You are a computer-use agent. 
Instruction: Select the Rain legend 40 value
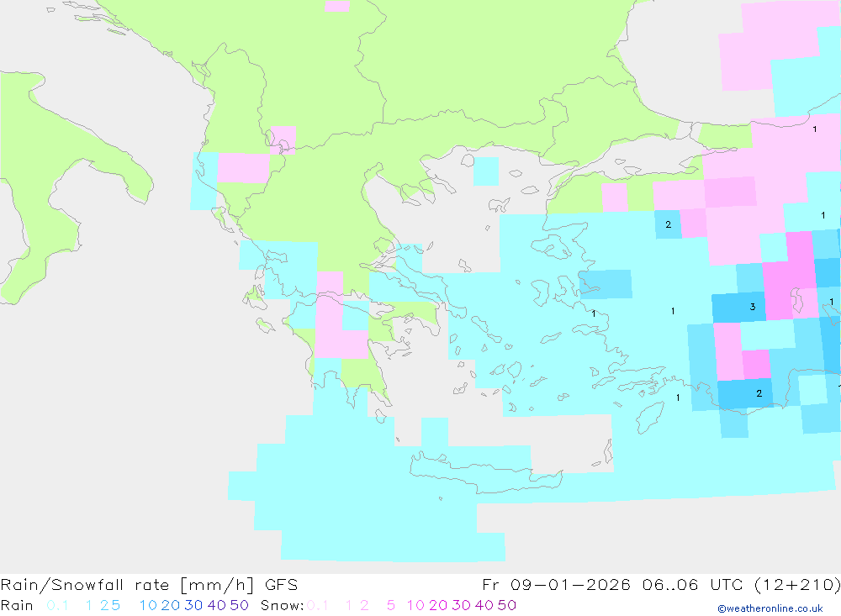[217, 605]
